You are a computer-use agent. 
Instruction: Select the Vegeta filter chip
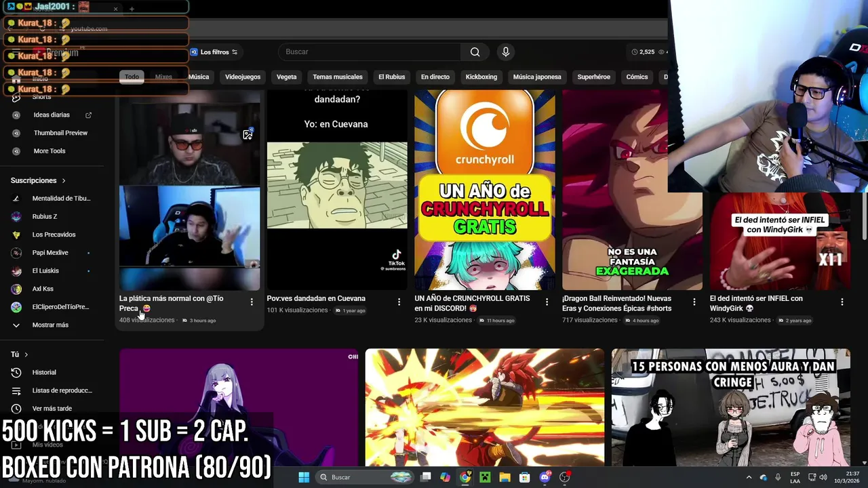(x=287, y=77)
